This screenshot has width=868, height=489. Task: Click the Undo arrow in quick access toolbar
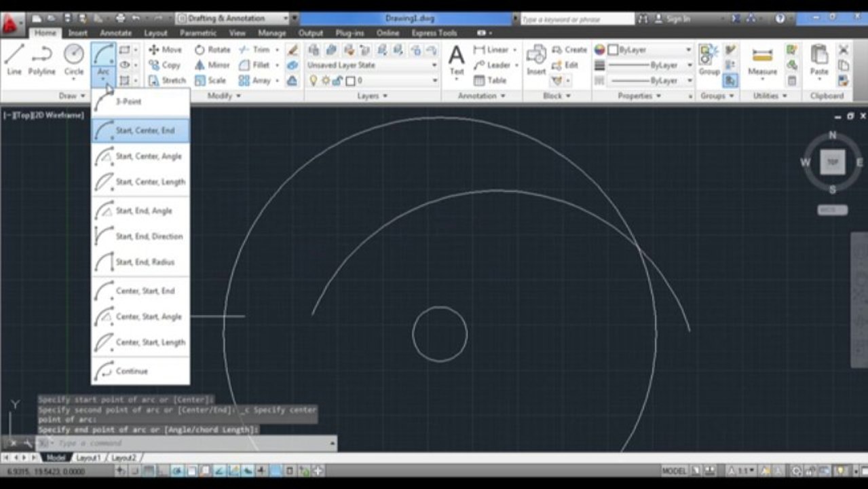pos(136,18)
